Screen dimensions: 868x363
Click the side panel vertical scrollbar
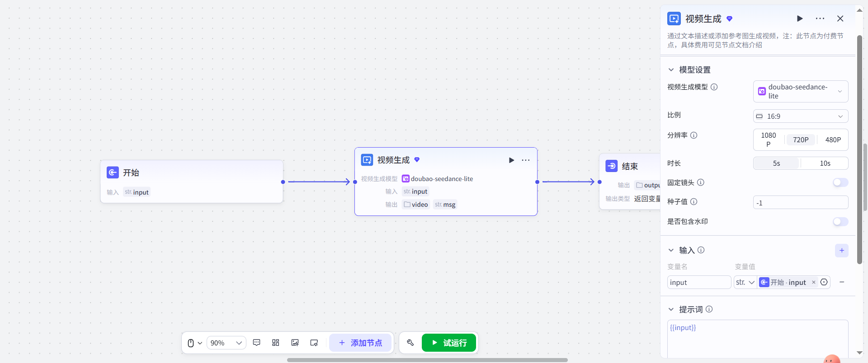(859, 149)
